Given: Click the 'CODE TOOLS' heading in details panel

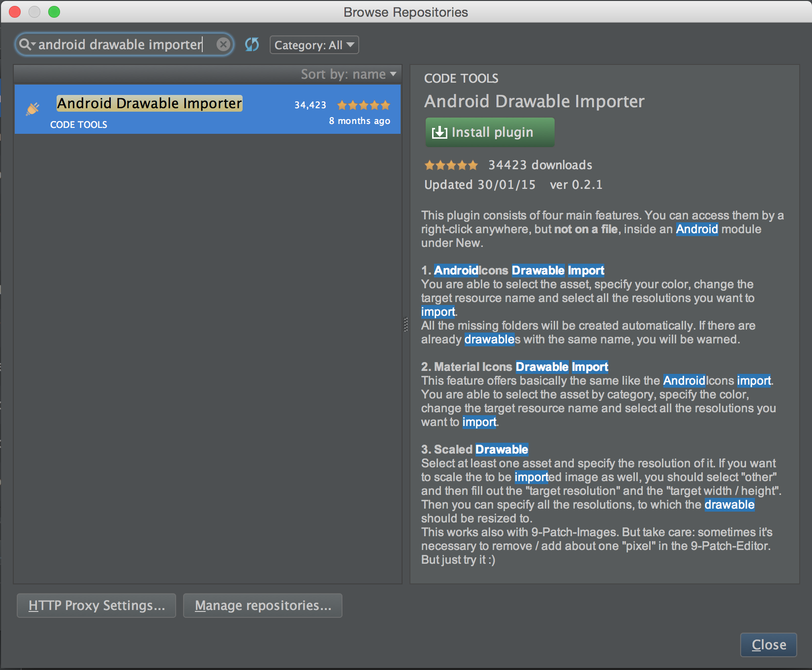Looking at the screenshot, I should (461, 78).
